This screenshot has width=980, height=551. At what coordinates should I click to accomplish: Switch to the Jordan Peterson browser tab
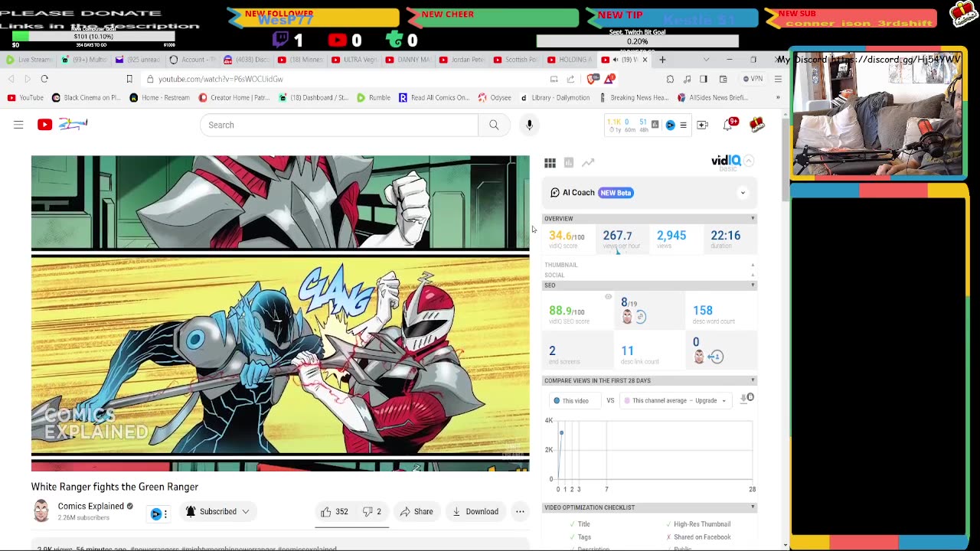pyautogui.click(x=463, y=60)
